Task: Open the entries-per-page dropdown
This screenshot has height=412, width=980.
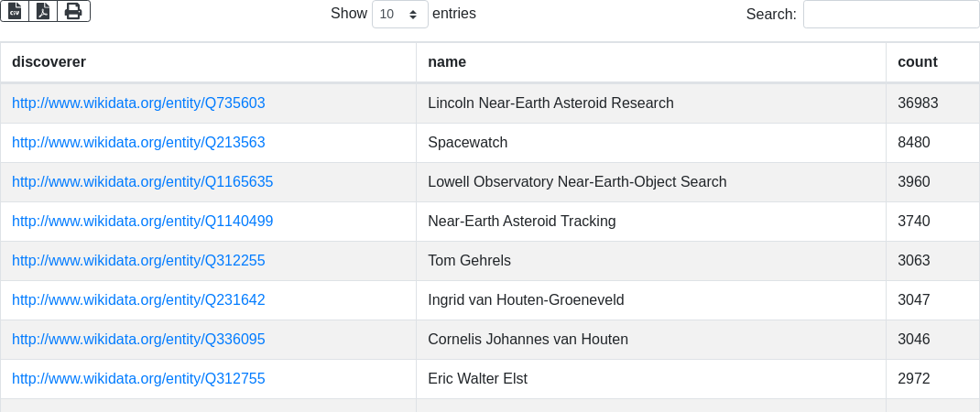Action: tap(399, 15)
